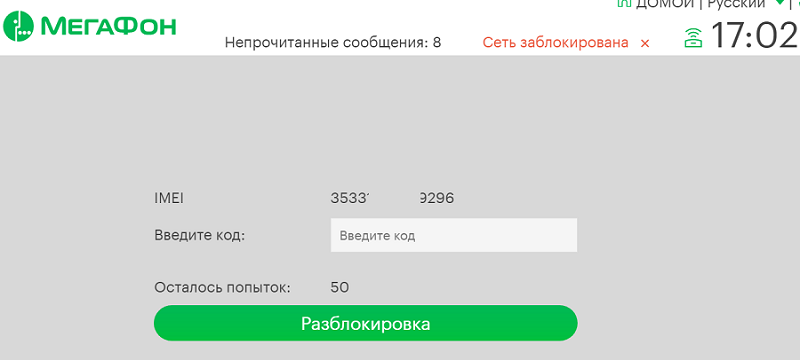Click the remaining attempts value 50
800x360 pixels.
pos(339,288)
